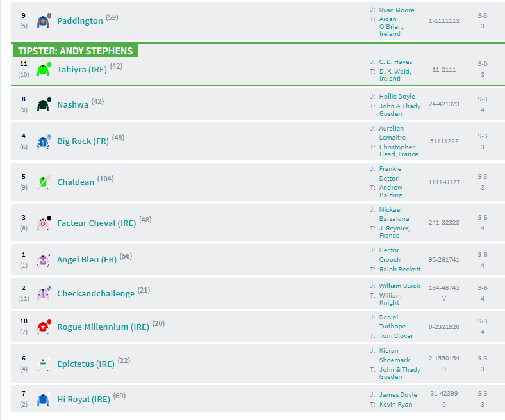
Task: Open the Hi Royal (IRE) horse link
Action: [83, 400]
